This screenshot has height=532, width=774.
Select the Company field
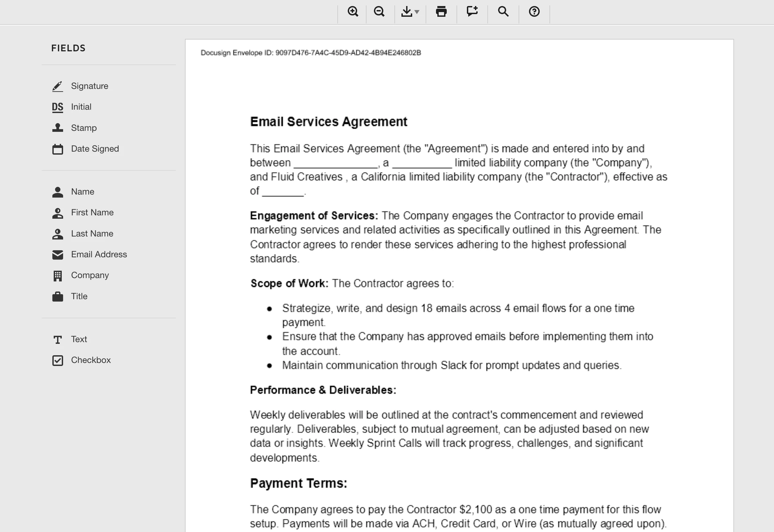coord(90,275)
